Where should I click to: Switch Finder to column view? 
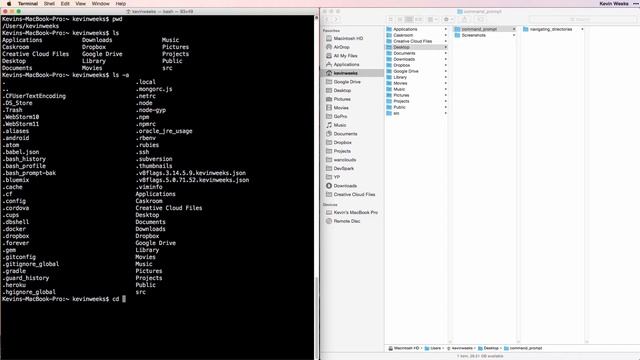click(x=409, y=20)
